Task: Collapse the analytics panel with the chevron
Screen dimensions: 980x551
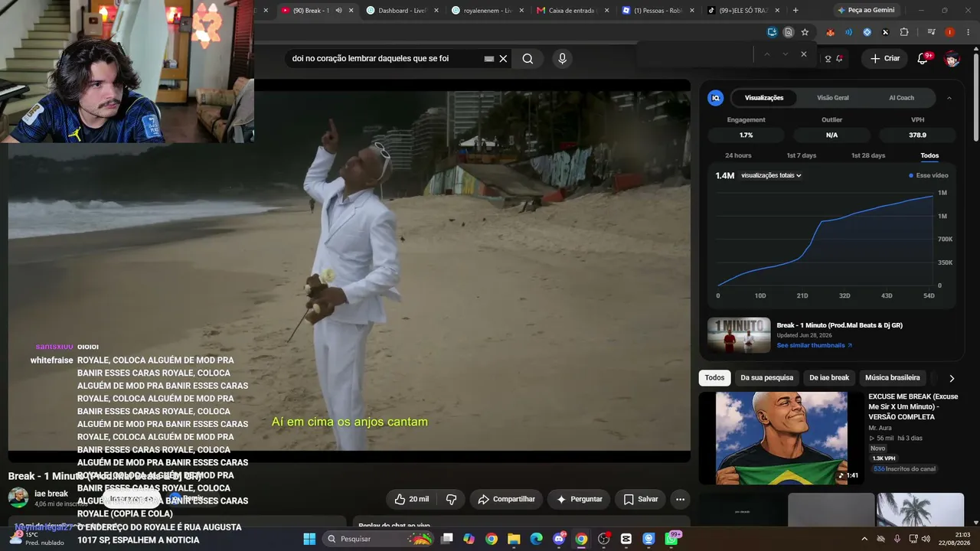Action: 949,98
